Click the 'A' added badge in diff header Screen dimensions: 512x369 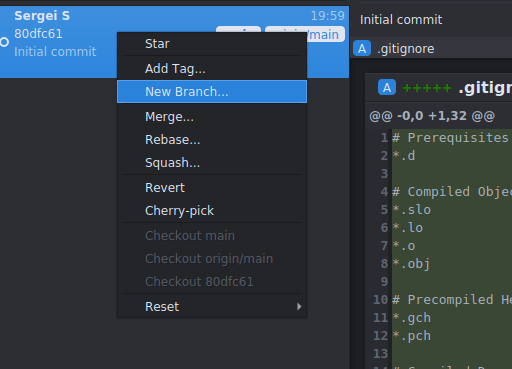tap(387, 88)
